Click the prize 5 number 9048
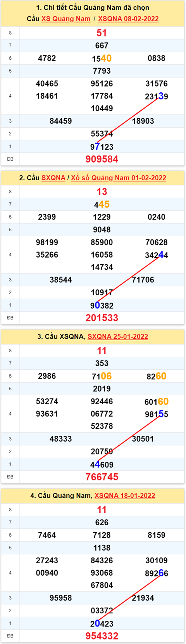Screen dimensions: 186x644 pos(102,229)
